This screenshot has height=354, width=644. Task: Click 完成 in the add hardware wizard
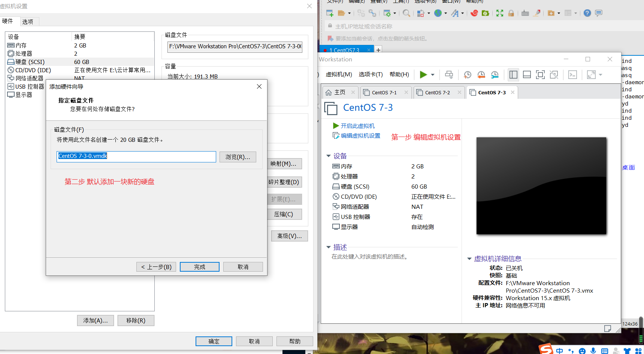tap(200, 267)
